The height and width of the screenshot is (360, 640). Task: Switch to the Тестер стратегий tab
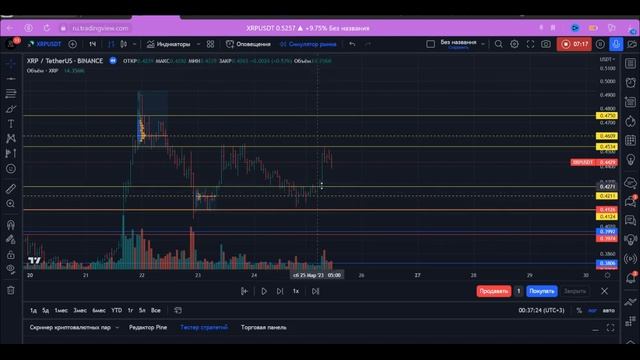tap(204, 327)
